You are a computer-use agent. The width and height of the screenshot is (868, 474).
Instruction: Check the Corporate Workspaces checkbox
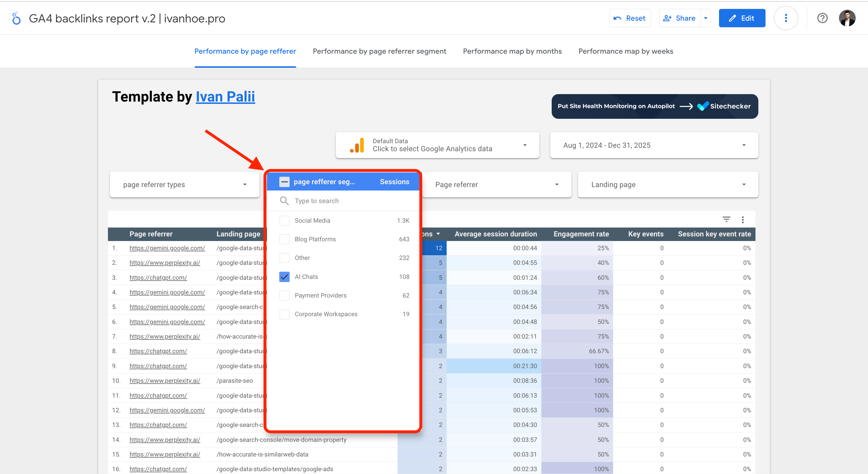[284, 314]
